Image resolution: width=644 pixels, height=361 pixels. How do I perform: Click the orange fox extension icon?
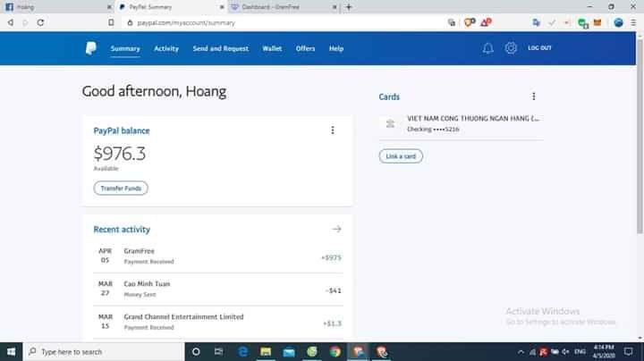click(597, 22)
